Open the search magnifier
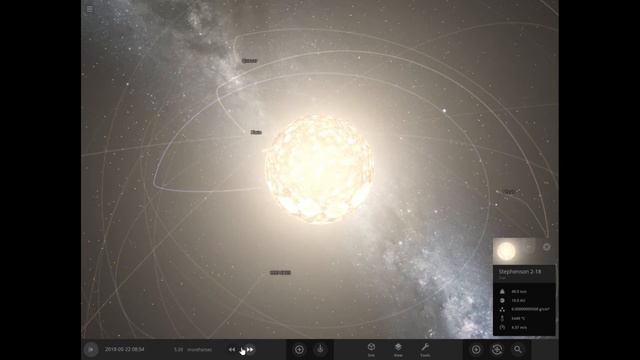The image size is (640, 360). tap(518, 349)
